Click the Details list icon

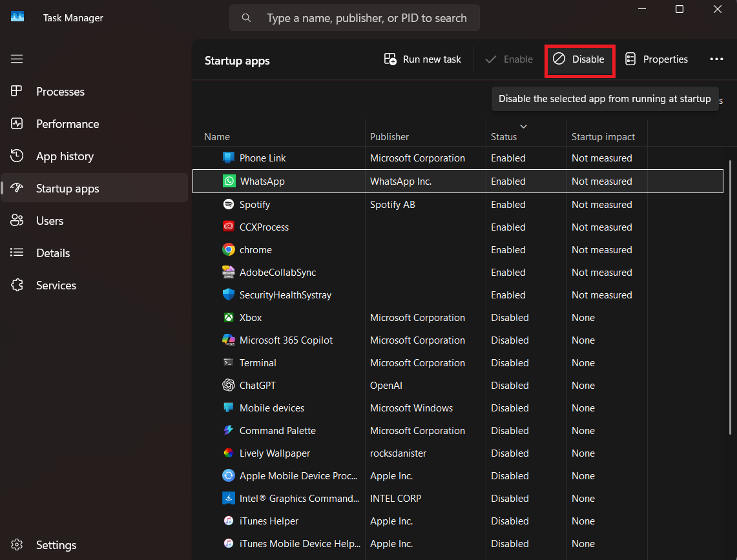pos(17,253)
